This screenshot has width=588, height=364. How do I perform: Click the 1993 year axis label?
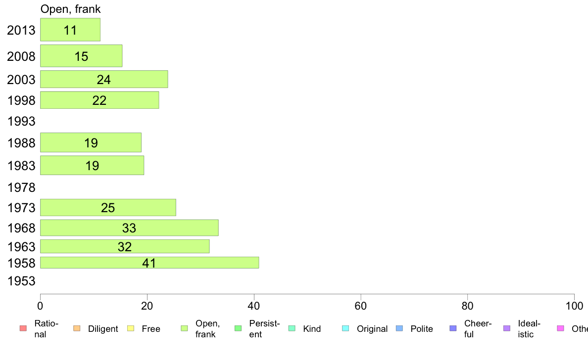21,121
